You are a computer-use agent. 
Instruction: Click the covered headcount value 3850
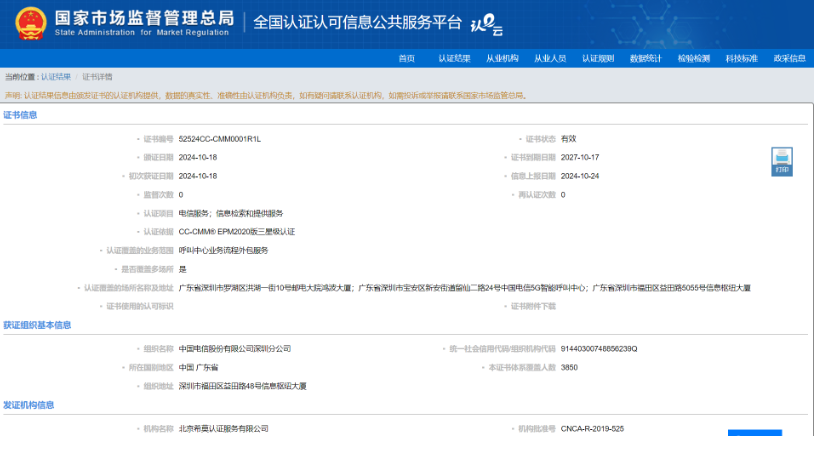coord(569,367)
